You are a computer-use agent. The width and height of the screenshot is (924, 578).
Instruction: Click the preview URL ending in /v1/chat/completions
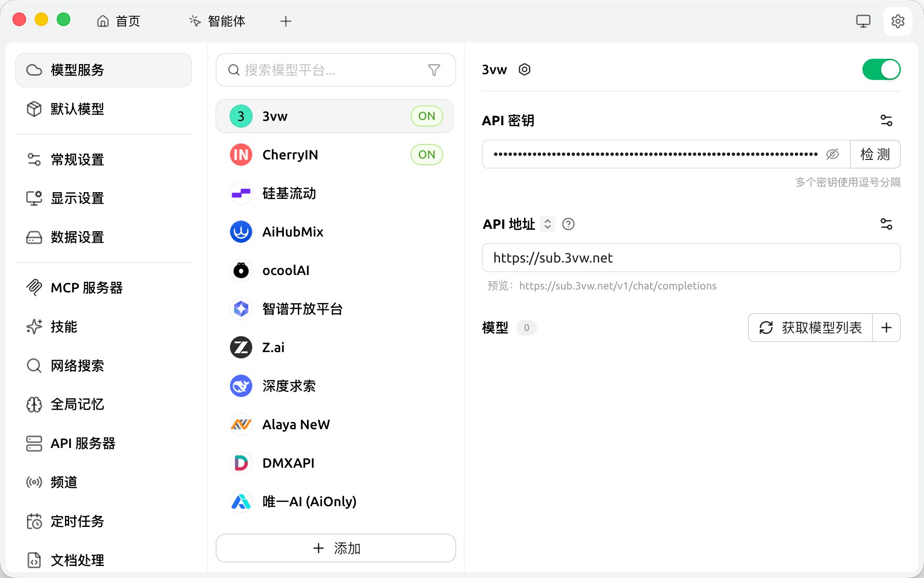tap(618, 286)
